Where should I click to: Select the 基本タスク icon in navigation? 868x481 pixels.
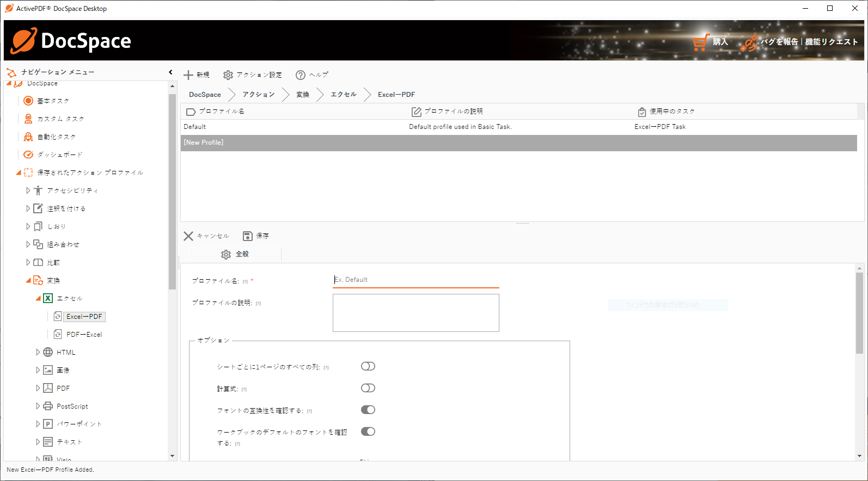pyautogui.click(x=28, y=101)
